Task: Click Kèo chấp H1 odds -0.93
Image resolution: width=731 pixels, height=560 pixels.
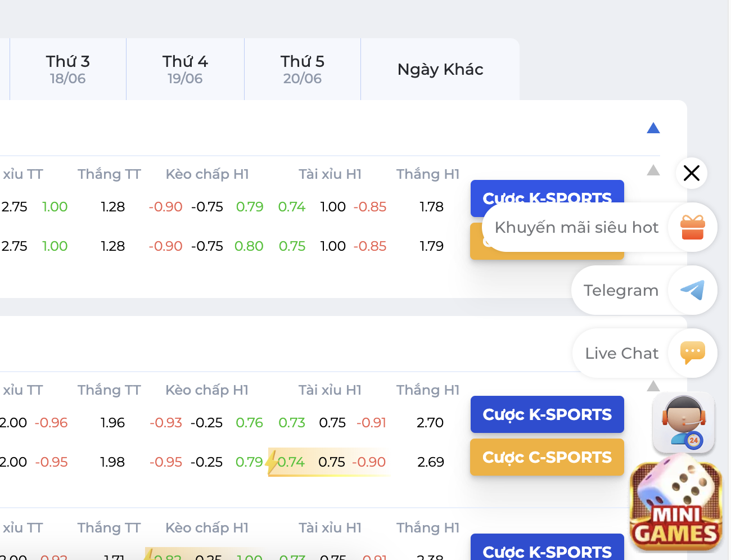Action: (166, 423)
